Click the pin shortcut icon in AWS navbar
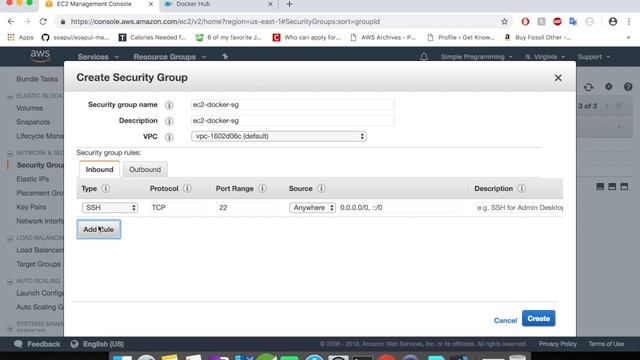This screenshot has height=360, width=640. (225, 57)
